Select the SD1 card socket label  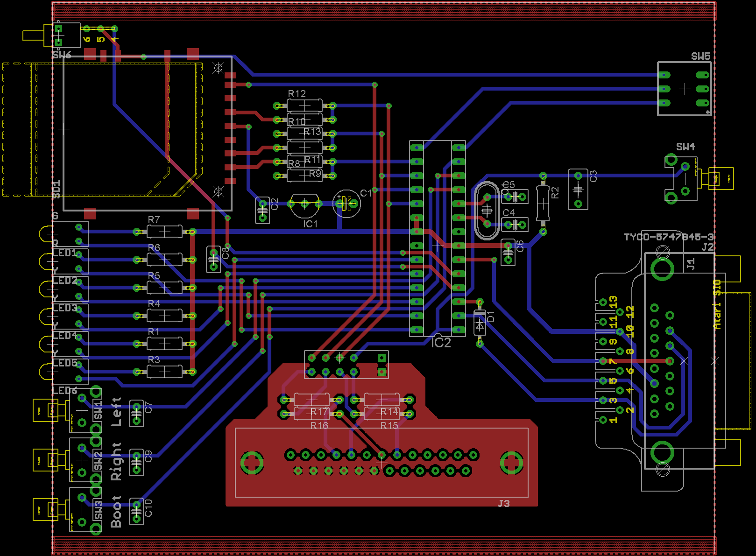[x=57, y=190]
